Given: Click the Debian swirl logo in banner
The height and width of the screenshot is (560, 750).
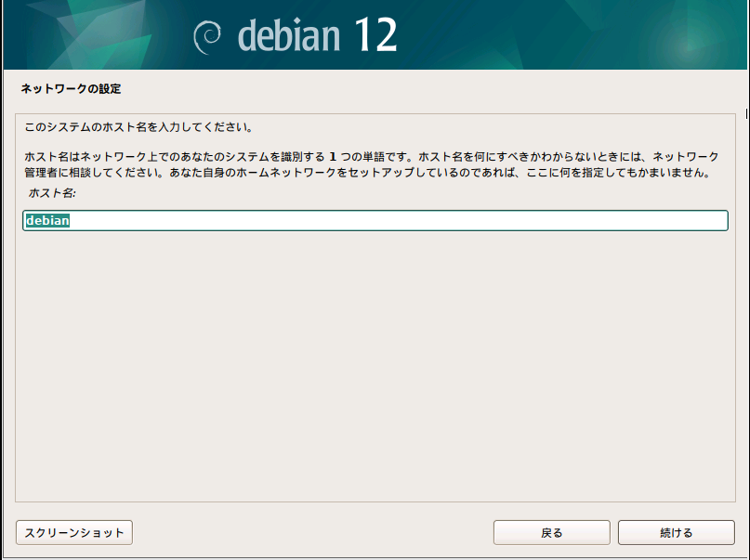Looking at the screenshot, I should (x=207, y=37).
